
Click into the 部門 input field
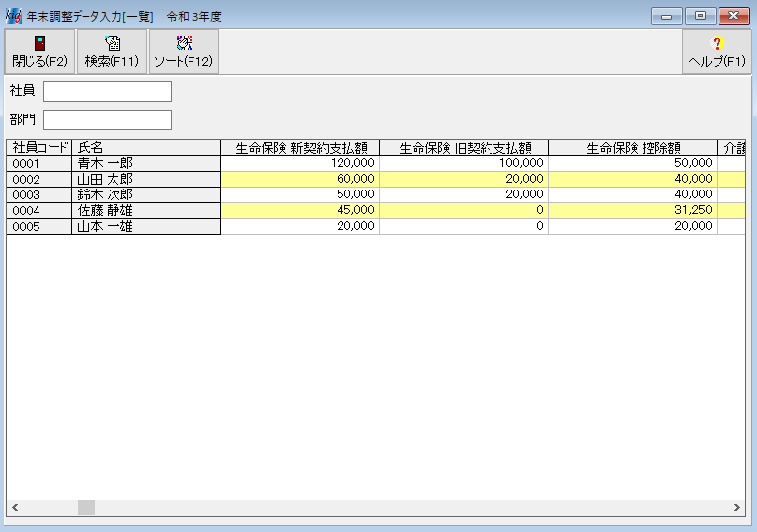pos(108,120)
